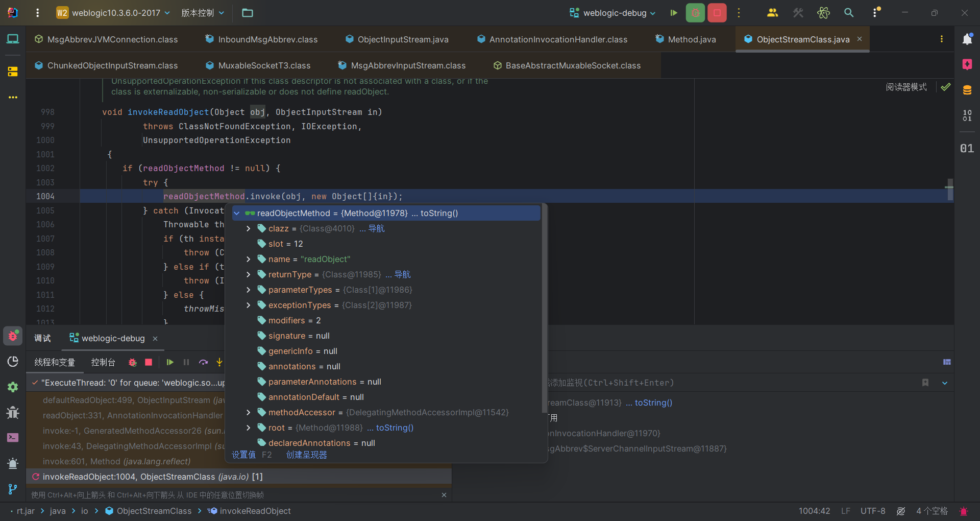
Task: Click the green inspections checkmark icon
Action: coord(946,87)
